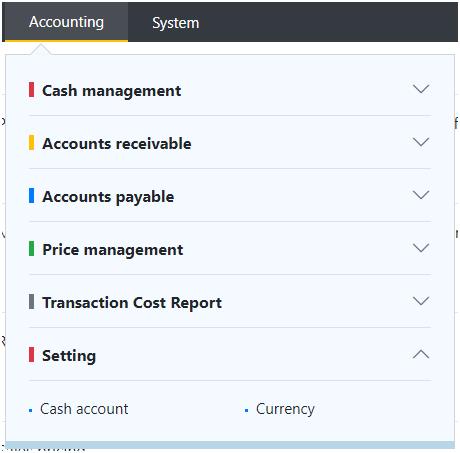Click the Price management heading
This screenshot has height=453, width=460.
click(x=113, y=250)
